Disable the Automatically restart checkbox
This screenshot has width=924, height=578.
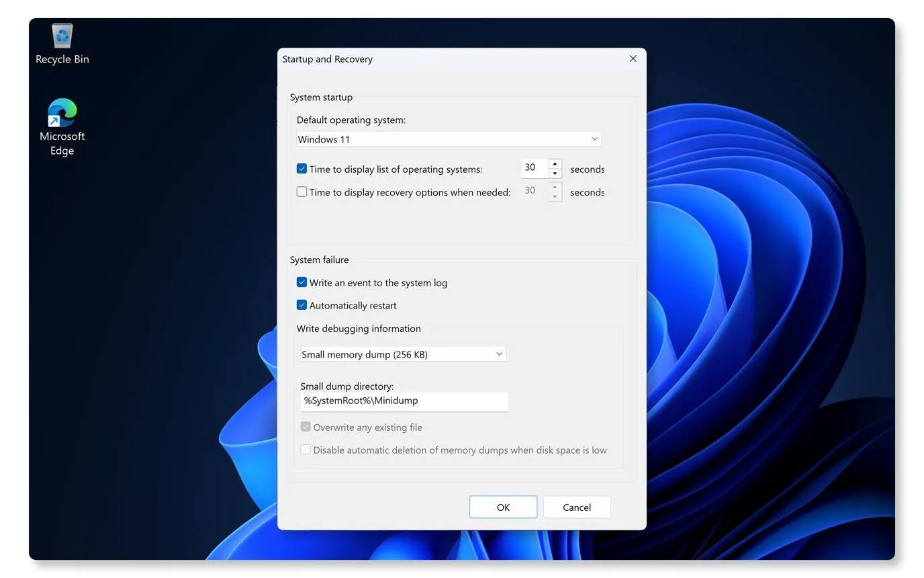pyautogui.click(x=302, y=305)
